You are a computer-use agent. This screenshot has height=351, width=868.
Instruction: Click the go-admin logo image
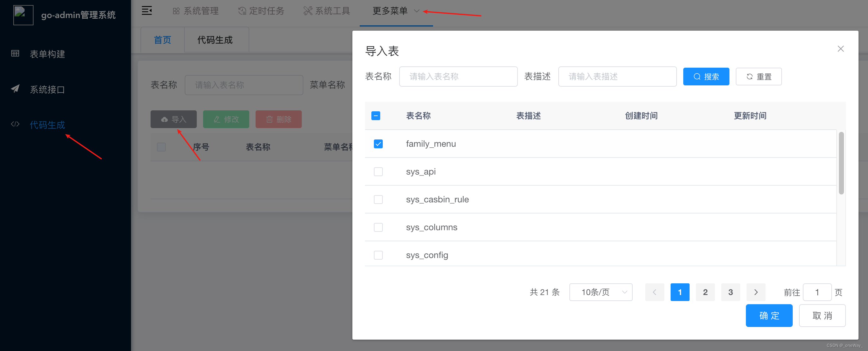[23, 15]
